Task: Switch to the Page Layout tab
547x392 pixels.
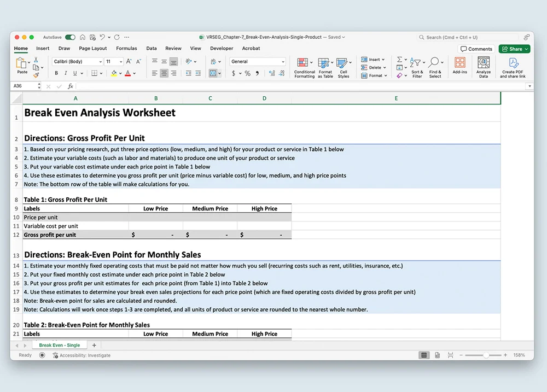Action: click(93, 49)
